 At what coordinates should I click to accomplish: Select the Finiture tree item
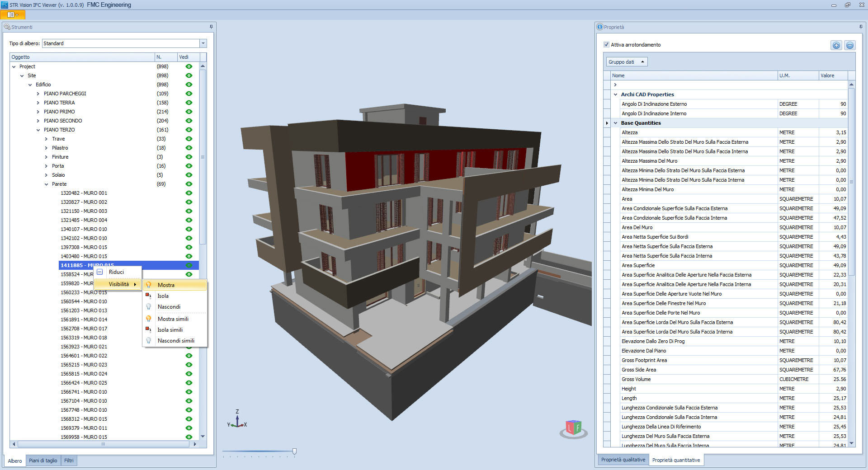click(60, 157)
